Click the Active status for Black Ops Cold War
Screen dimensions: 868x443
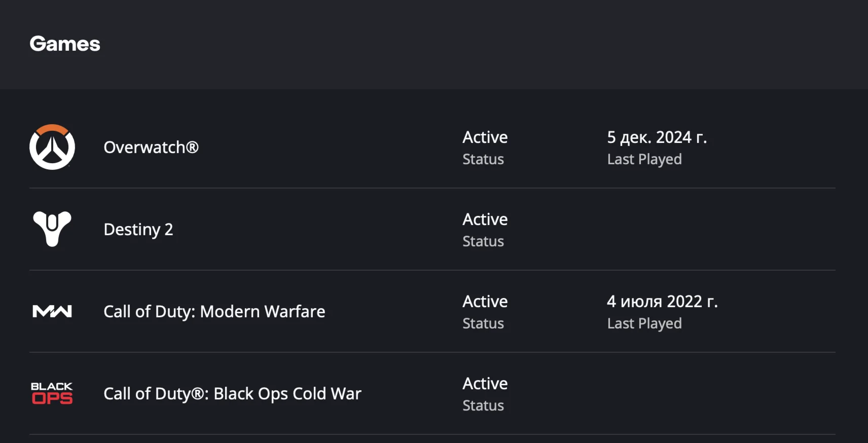tap(485, 384)
